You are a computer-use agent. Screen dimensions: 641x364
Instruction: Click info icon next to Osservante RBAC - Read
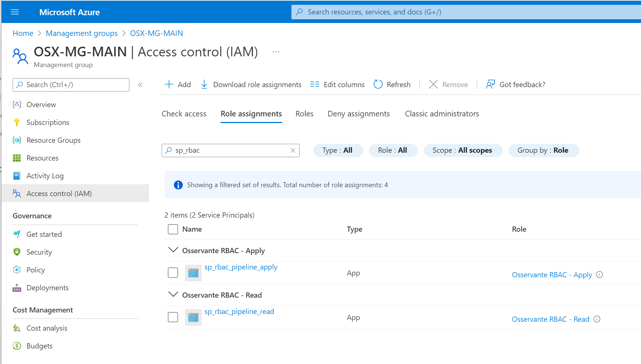coord(597,319)
